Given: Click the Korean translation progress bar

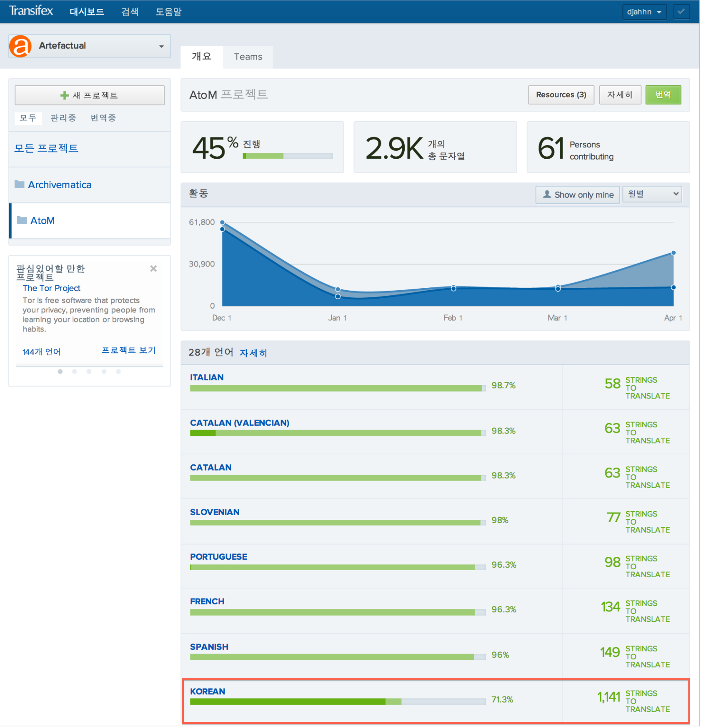Looking at the screenshot, I should point(338,701).
